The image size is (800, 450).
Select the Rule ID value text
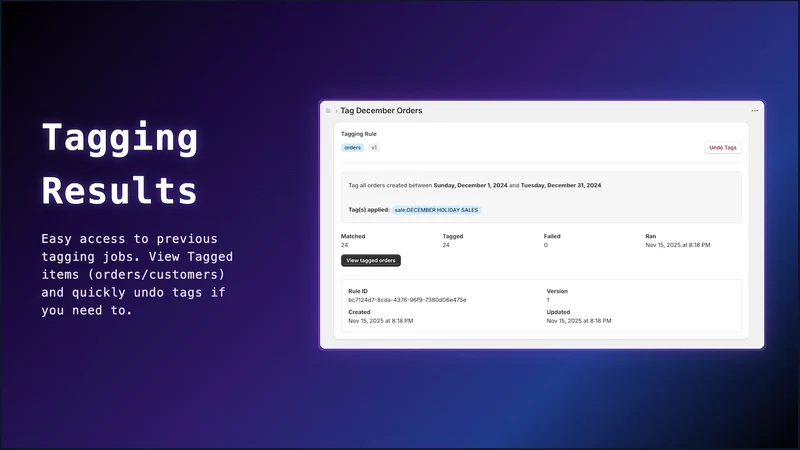tap(407, 300)
